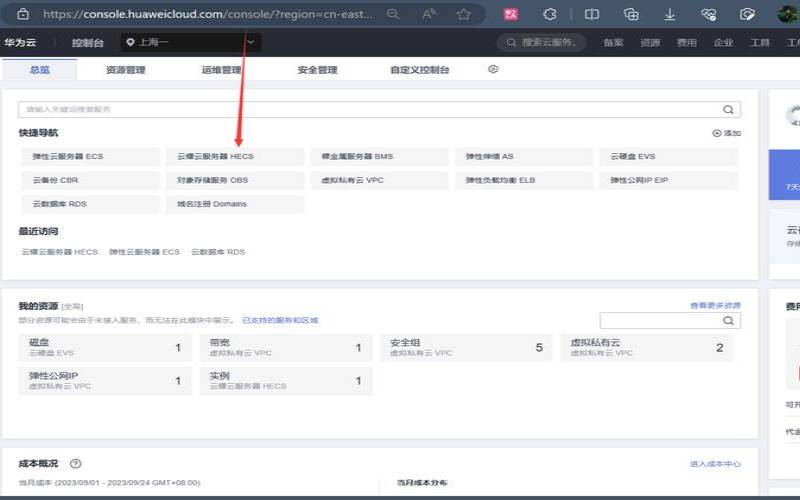Click 已支持的服务和区域 link

point(280,320)
